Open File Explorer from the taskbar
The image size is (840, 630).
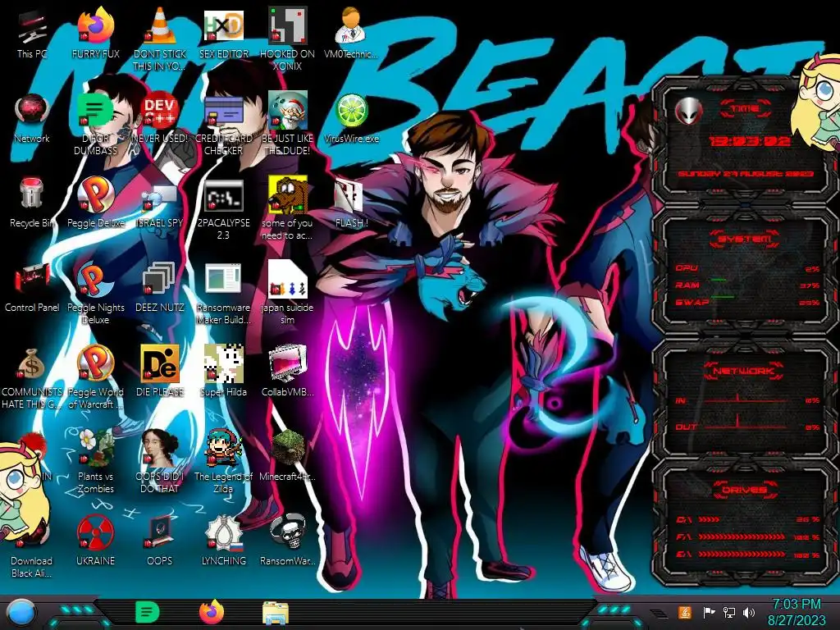pyautogui.click(x=276, y=613)
